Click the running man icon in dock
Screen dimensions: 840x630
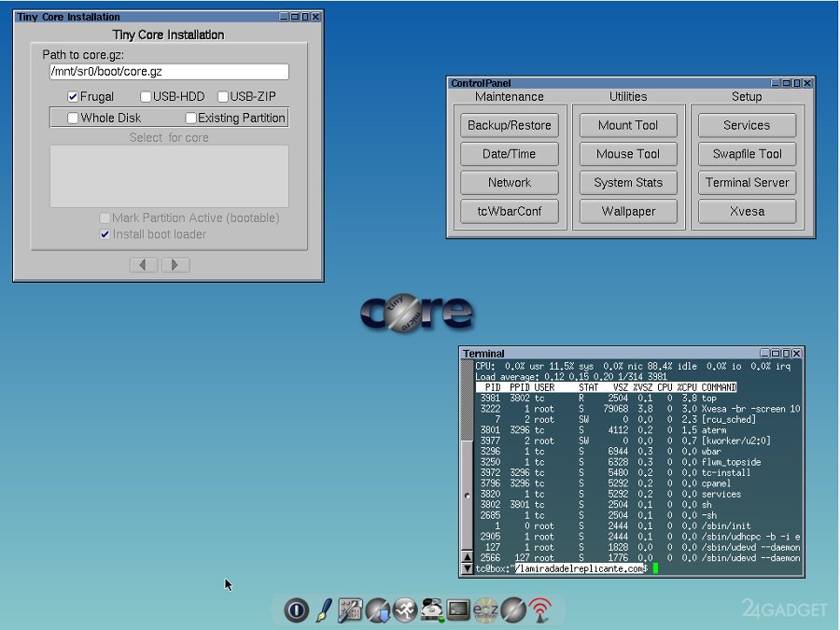[404, 610]
